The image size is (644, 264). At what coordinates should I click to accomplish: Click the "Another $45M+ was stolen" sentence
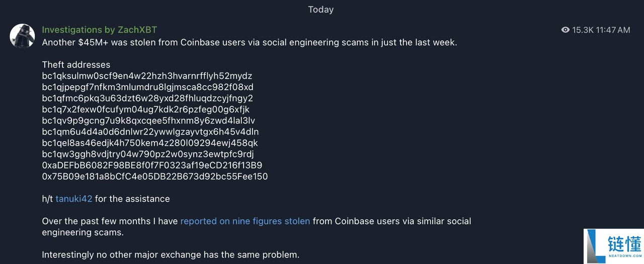(x=249, y=42)
